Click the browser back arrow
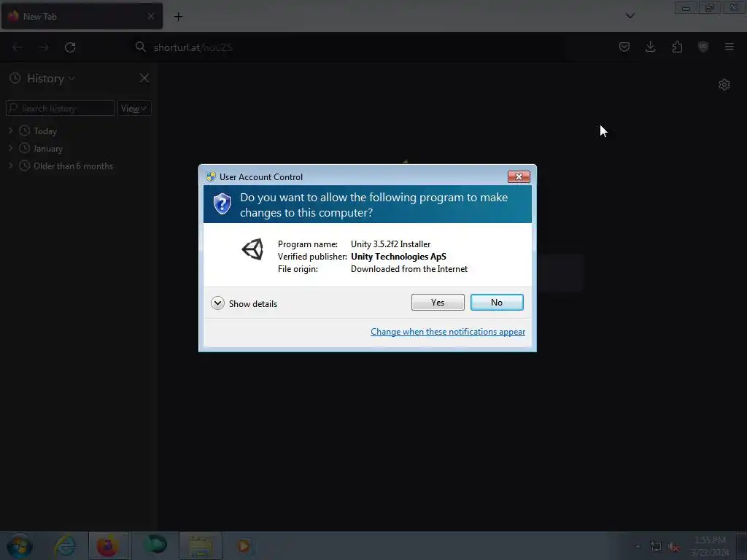Viewport: 747px width, 560px height. (18, 47)
